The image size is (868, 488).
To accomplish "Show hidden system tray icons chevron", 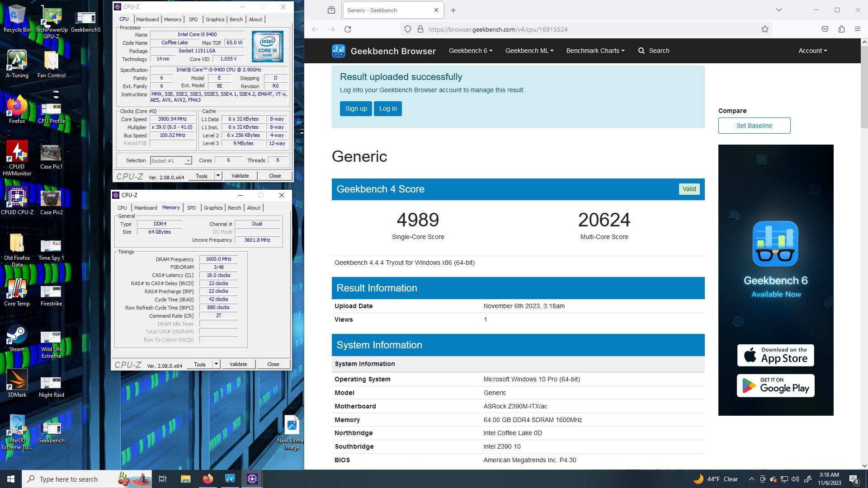I will [x=751, y=479].
